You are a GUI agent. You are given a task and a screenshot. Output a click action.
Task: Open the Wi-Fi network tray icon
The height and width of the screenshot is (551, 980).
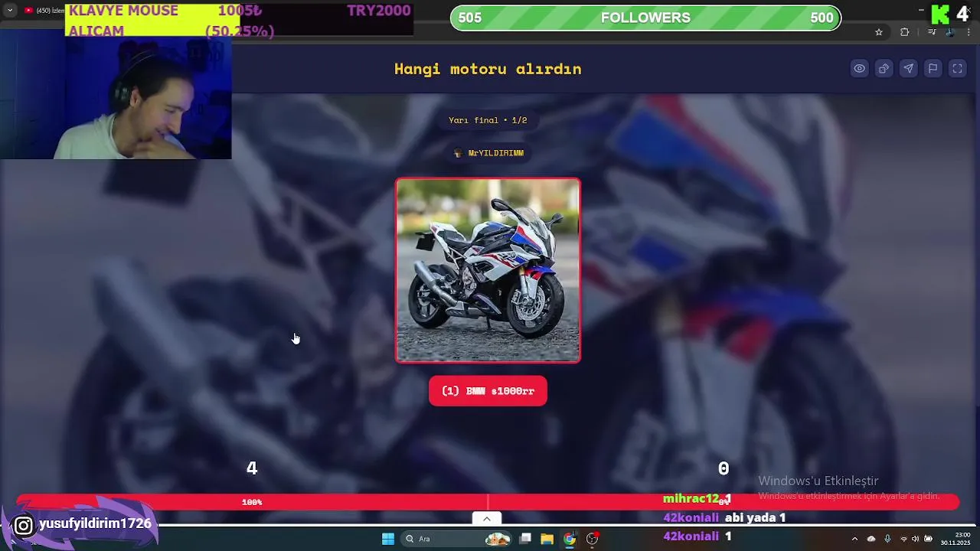903,539
